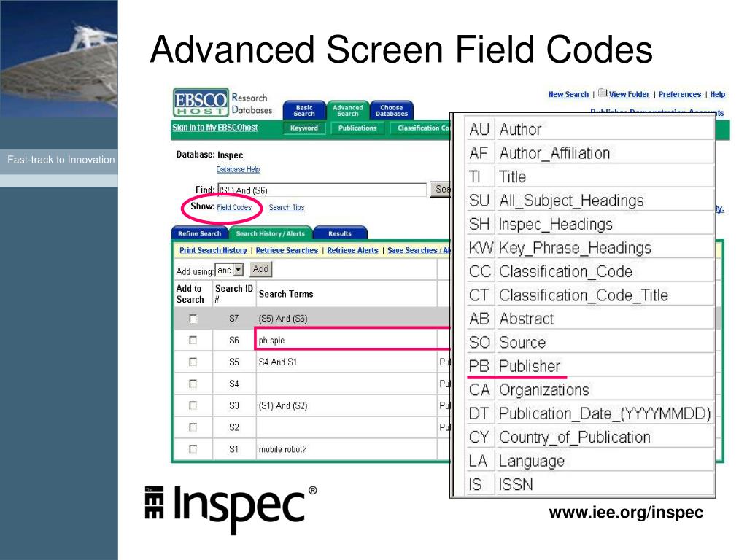
Task: Check the box for search S2
Action: [x=193, y=427]
